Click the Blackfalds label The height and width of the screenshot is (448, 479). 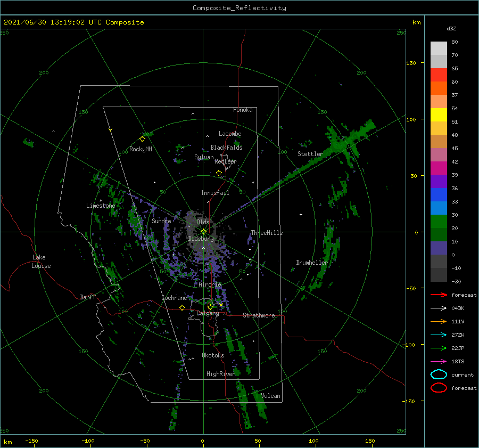(226, 148)
